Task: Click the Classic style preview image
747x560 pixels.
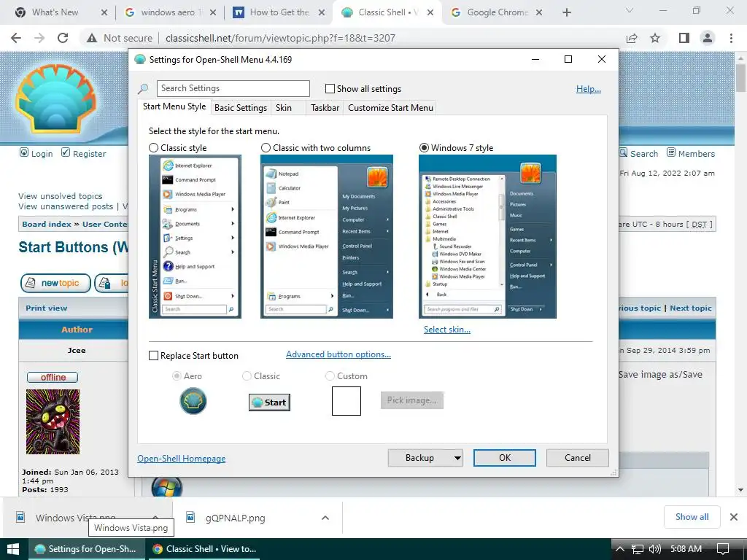Action: point(195,236)
